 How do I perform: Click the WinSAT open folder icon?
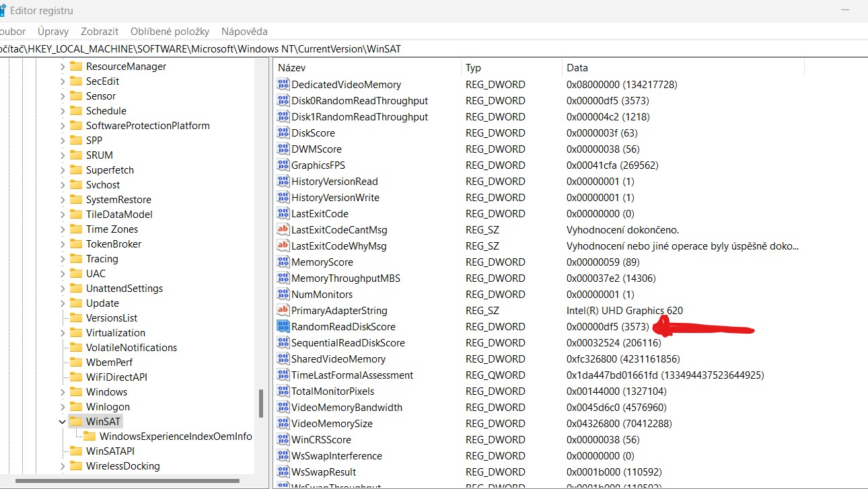(x=75, y=421)
